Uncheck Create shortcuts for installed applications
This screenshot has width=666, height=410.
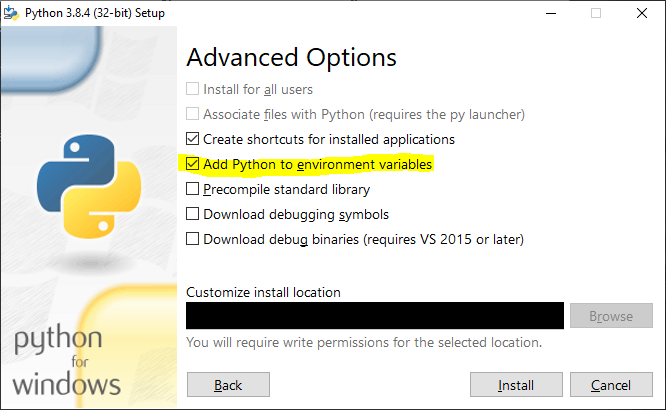coord(192,139)
